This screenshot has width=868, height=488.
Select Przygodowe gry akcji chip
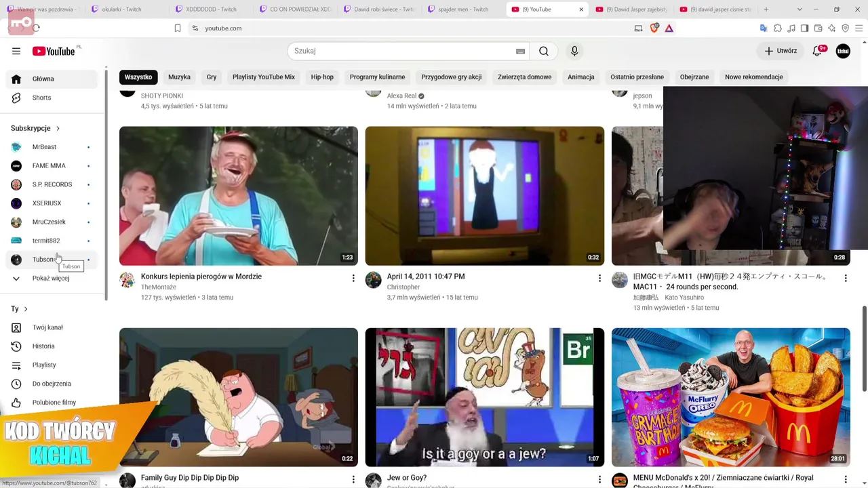pos(452,77)
